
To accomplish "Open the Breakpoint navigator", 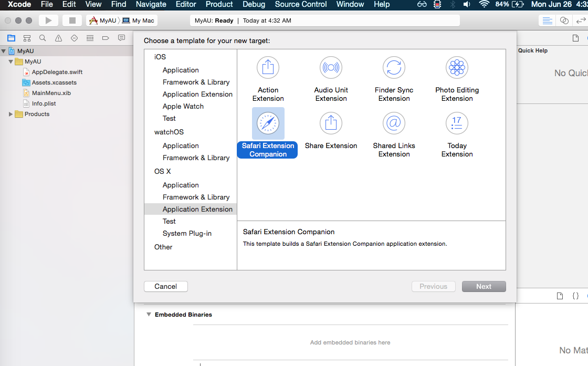I will (x=106, y=38).
